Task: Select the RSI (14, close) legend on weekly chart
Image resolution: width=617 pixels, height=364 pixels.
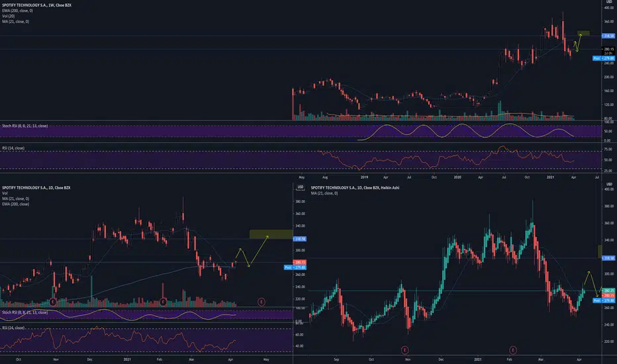Action: tap(13, 148)
